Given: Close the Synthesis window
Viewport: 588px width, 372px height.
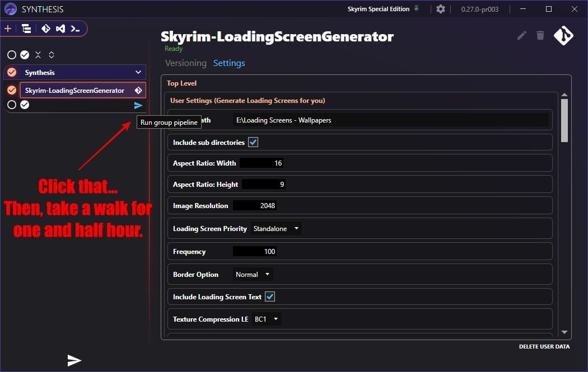Looking at the screenshot, I should (x=574, y=9).
